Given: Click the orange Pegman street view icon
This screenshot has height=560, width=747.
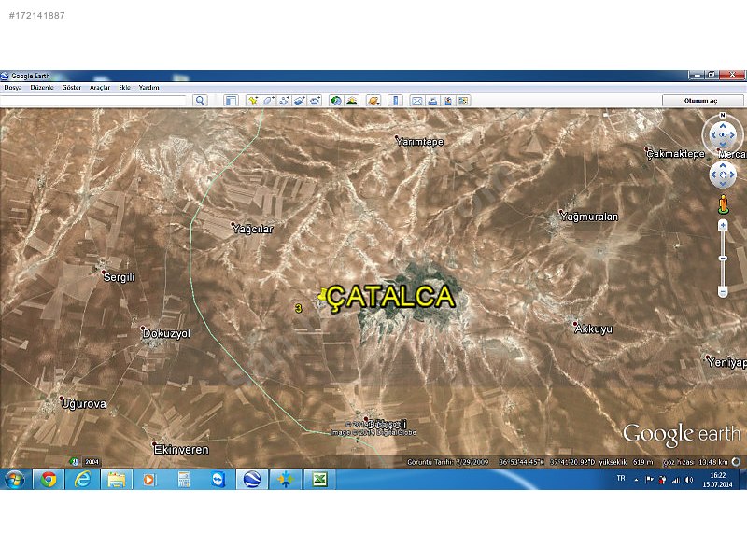Looking at the screenshot, I should point(723,203).
